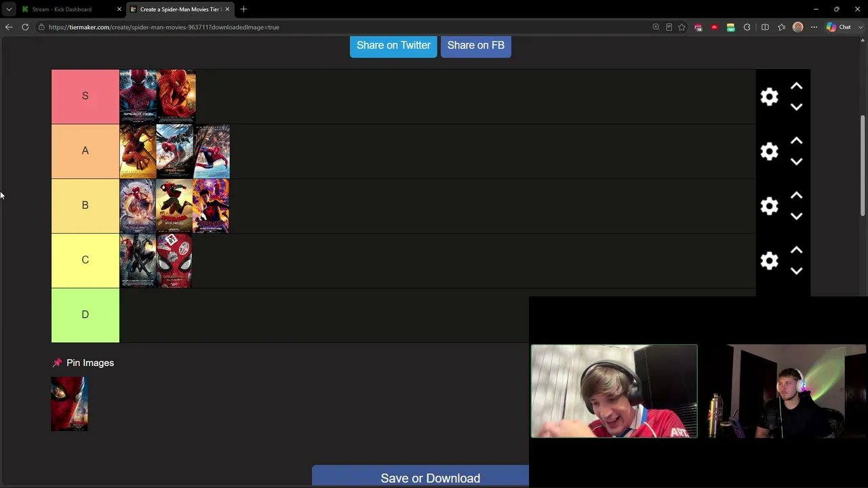Toggle split screen view
This screenshot has height=488, width=868.
click(x=765, y=27)
